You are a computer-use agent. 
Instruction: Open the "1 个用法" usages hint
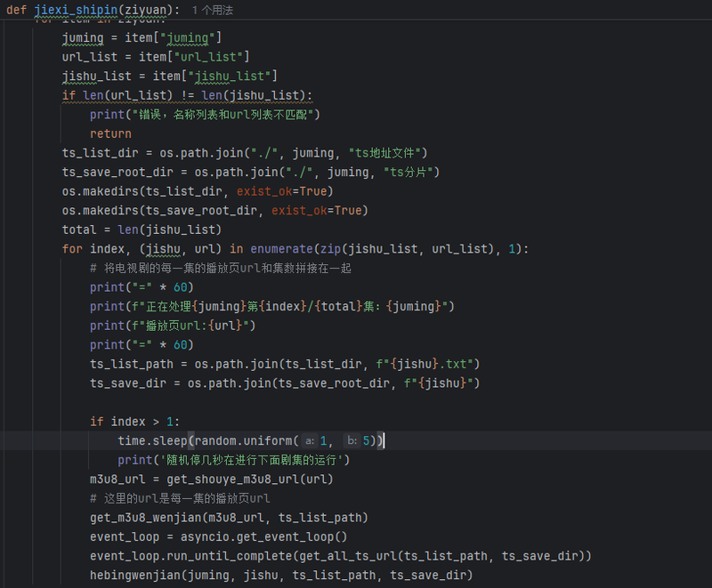213,10
